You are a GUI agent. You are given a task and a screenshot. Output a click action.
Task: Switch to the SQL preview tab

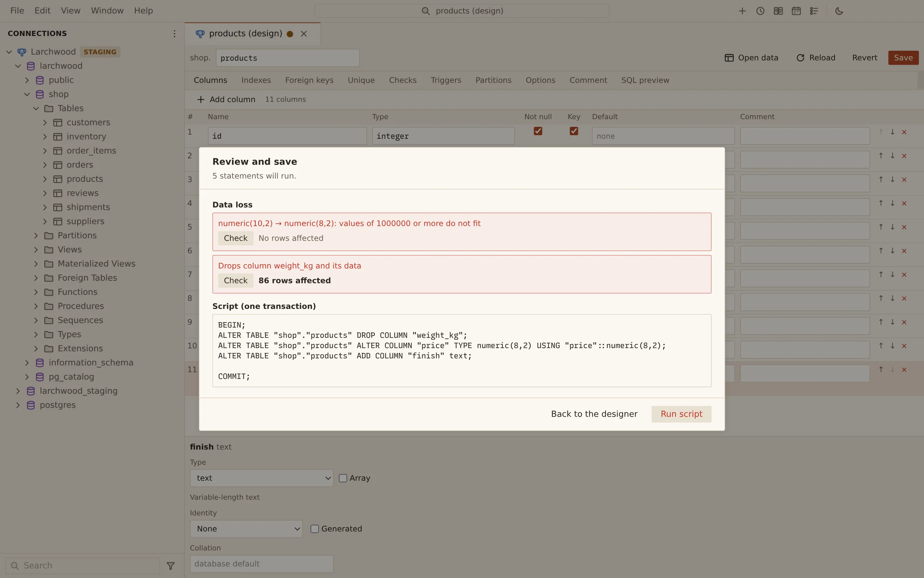point(645,80)
